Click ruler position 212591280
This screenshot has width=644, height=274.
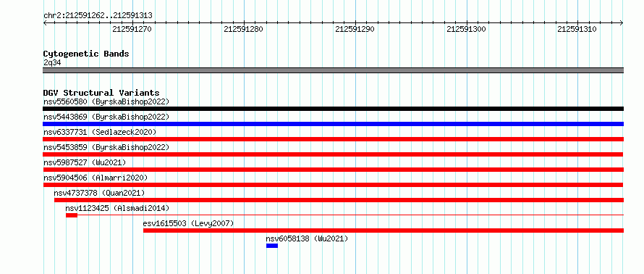click(244, 29)
